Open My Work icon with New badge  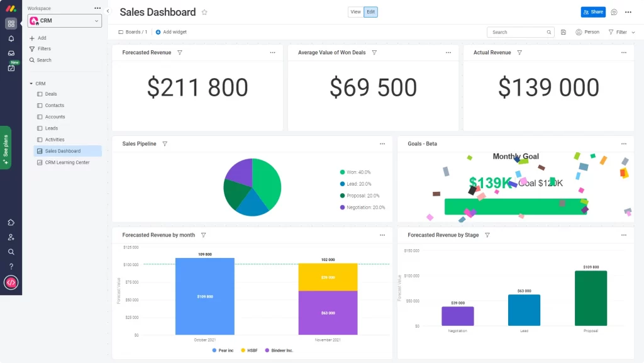tap(11, 67)
